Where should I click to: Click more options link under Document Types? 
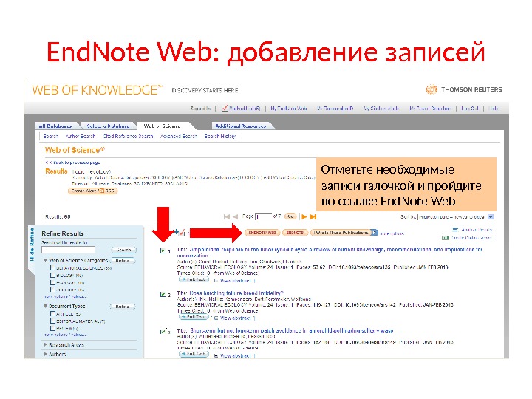pyautogui.click(x=65, y=335)
